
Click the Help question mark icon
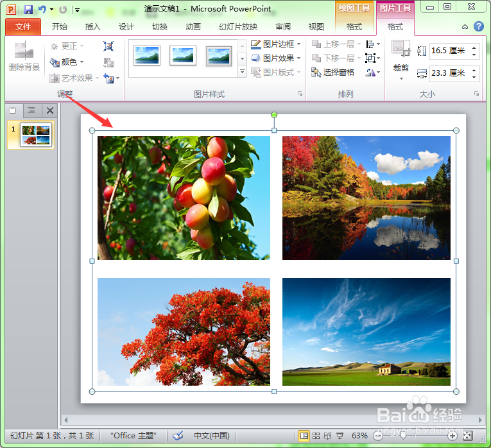point(478,26)
